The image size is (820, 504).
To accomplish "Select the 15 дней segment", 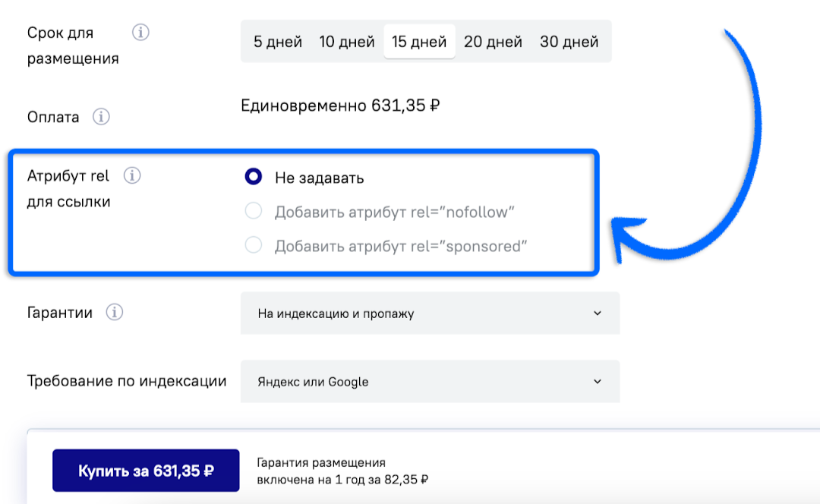I will 419,42.
